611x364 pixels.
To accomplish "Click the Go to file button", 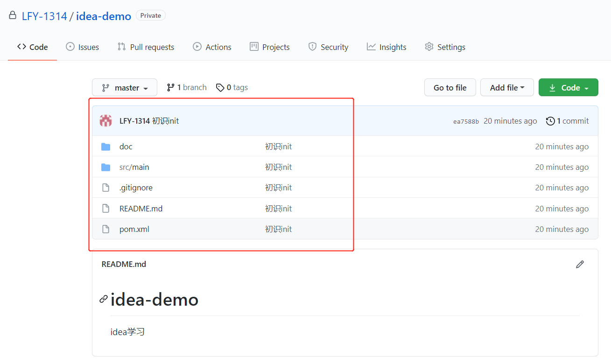I will coord(450,88).
